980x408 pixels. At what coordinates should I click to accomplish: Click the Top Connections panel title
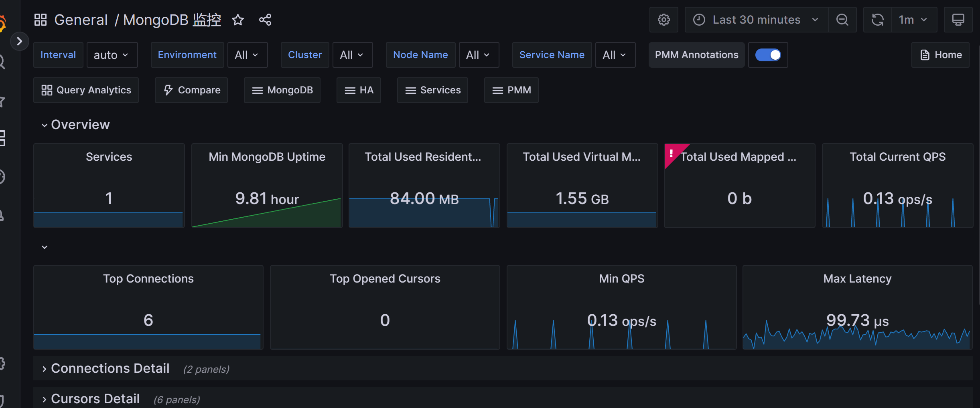(x=148, y=279)
